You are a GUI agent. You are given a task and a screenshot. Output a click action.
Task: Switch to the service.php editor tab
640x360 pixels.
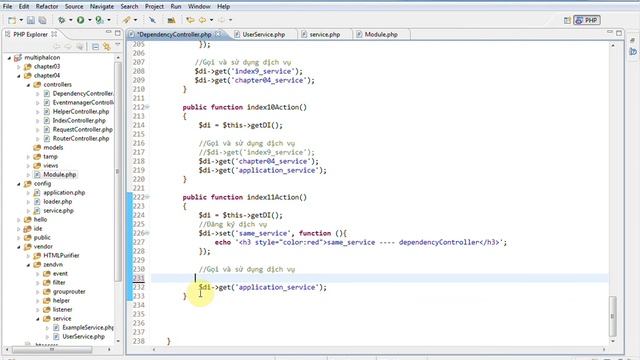point(324,35)
